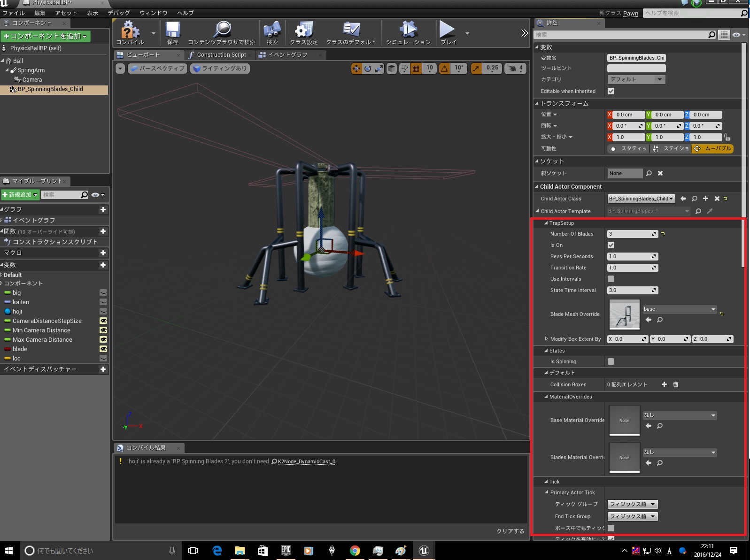Open Class Settings (クラス設定) from toolbar
Image resolution: width=750 pixels, height=560 pixels.
click(x=303, y=31)
